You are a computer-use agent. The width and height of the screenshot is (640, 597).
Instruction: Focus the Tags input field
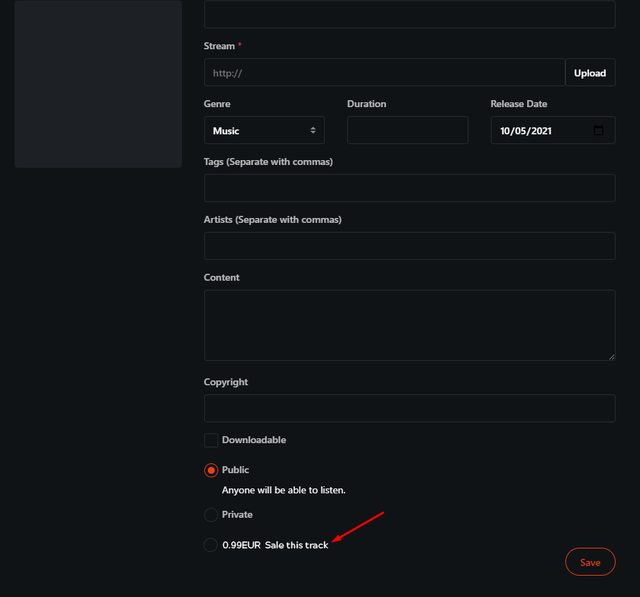click(x=409, y=188)
